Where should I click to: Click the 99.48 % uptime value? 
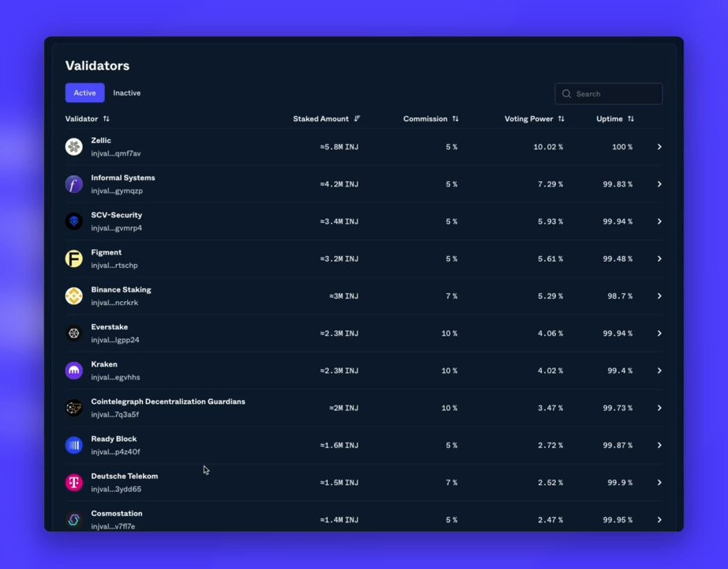pyautogui.click(x=617, y=258)
